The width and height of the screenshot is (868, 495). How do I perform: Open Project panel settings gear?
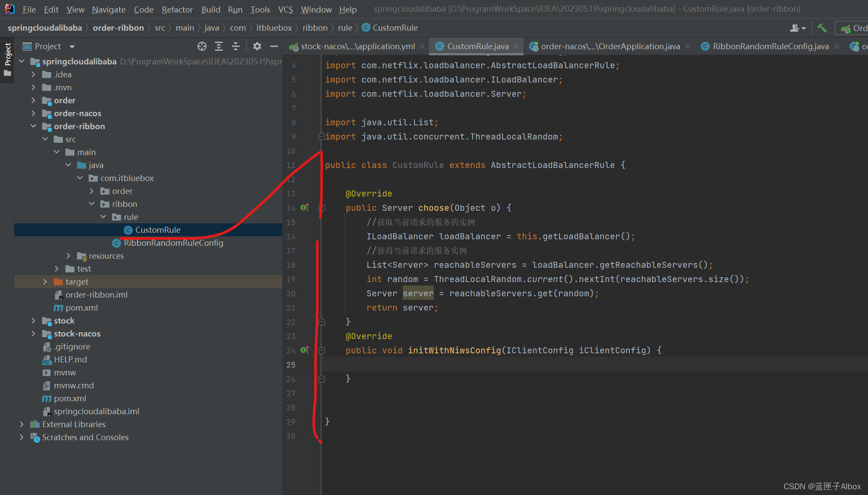[257, 46]
